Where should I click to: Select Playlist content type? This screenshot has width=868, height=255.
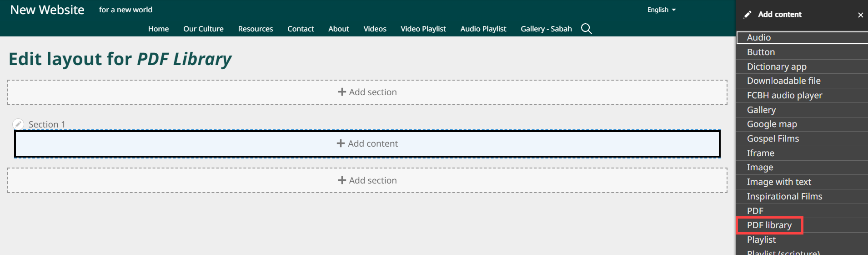tap(802, 240)
